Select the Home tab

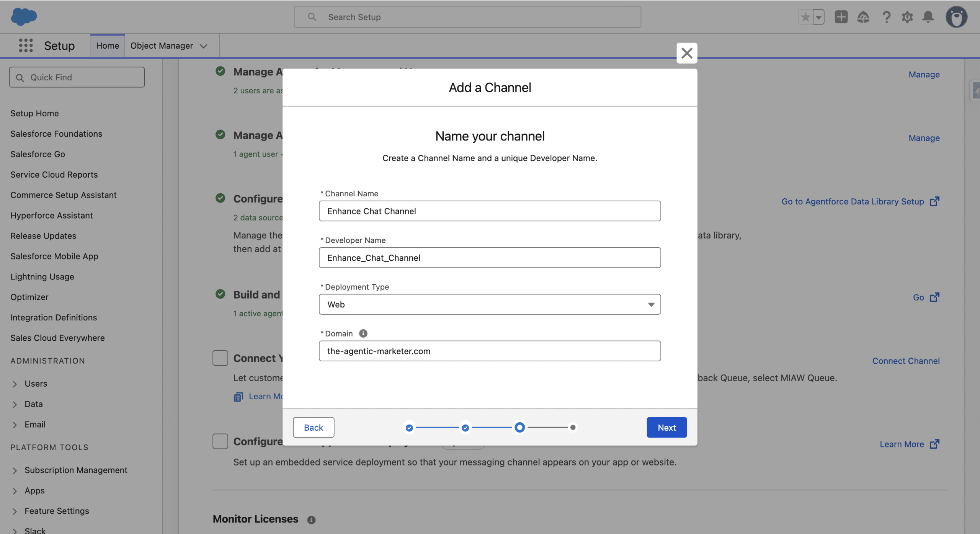coord(108,46)
